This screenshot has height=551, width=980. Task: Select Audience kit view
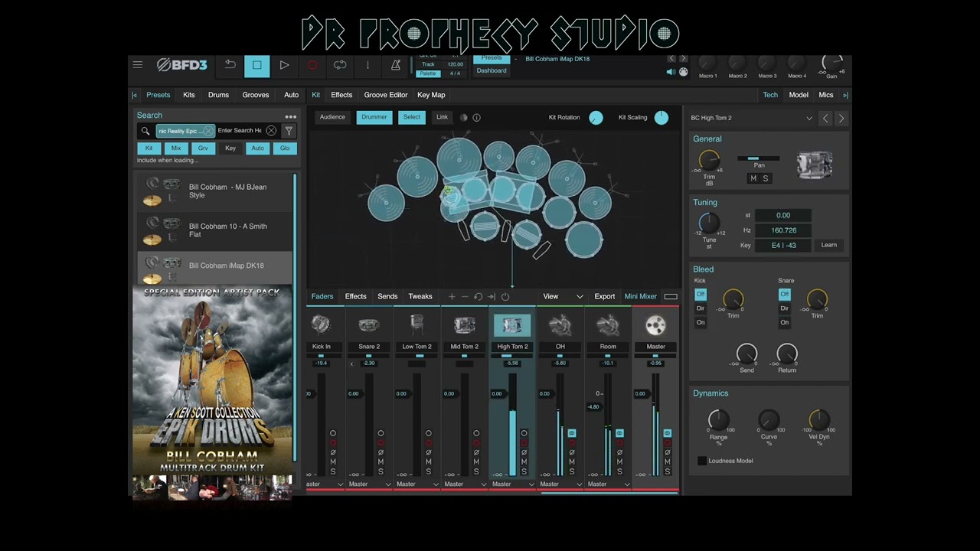(332, 117)
